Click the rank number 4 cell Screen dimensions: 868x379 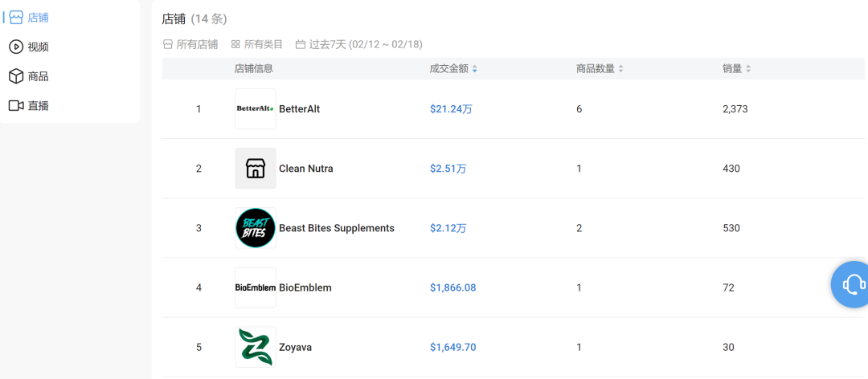click(199, 287)
